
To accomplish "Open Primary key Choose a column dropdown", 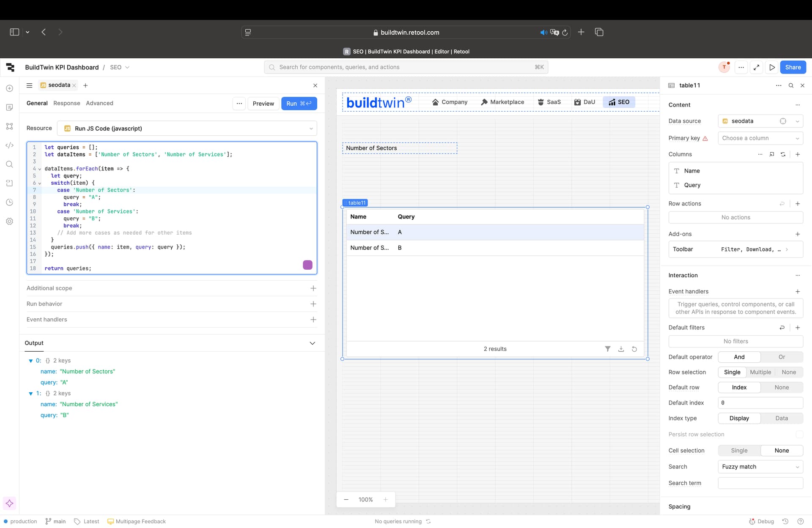I will click(x=760, y=138).
